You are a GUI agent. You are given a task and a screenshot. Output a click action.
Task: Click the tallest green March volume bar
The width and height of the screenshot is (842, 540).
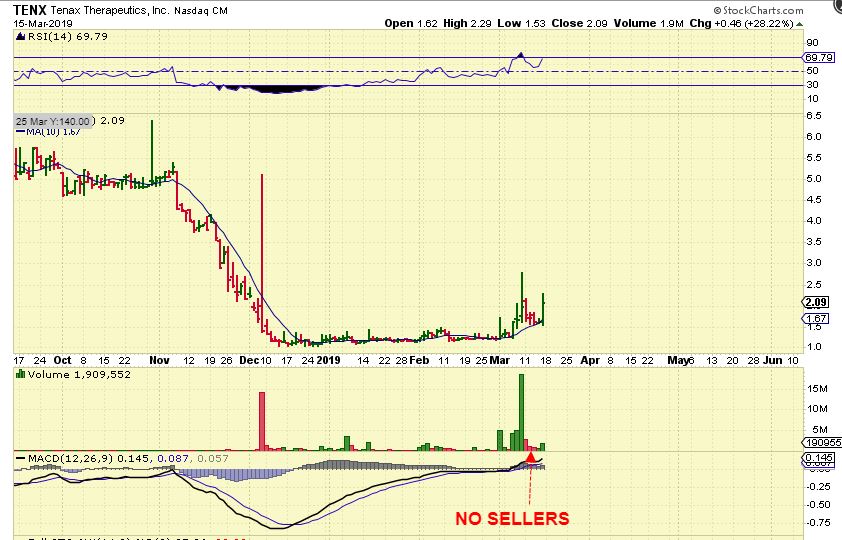tap(521, 412)
